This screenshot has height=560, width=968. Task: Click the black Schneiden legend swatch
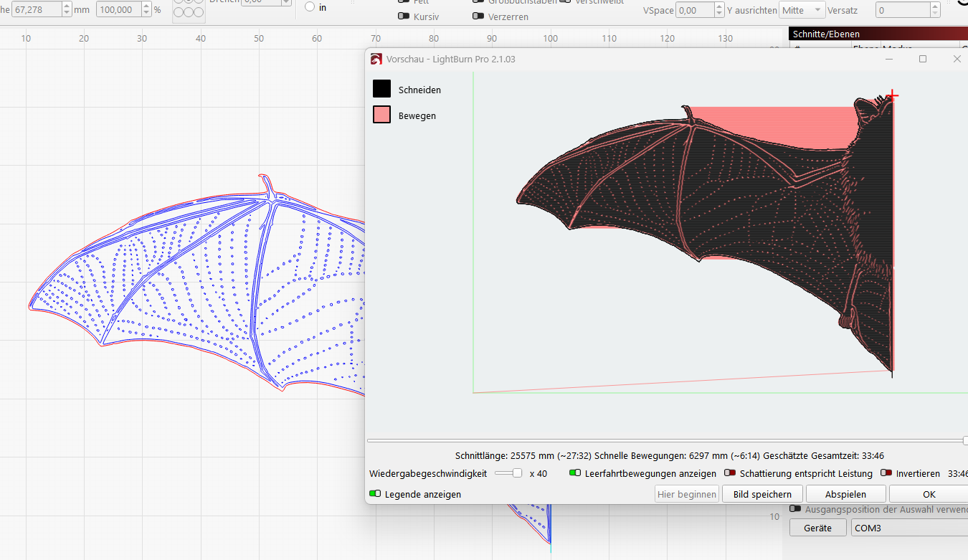381,89
